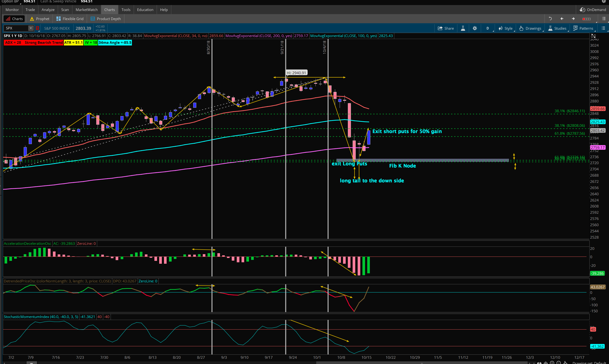Viewport: 609px width, 364px height.
Task: Open chart settings gear icon
Action: 475,28
